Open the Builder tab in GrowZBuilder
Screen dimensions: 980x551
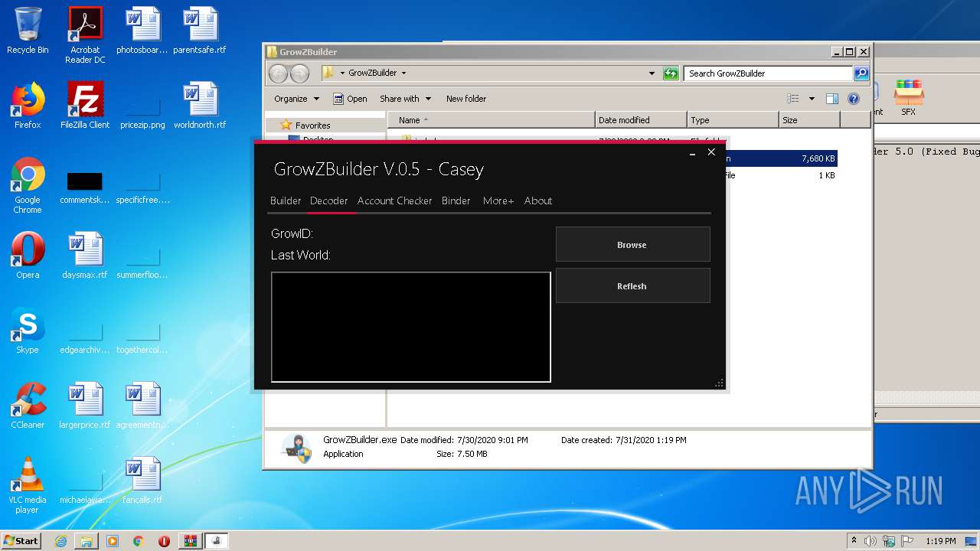[286, 201]
